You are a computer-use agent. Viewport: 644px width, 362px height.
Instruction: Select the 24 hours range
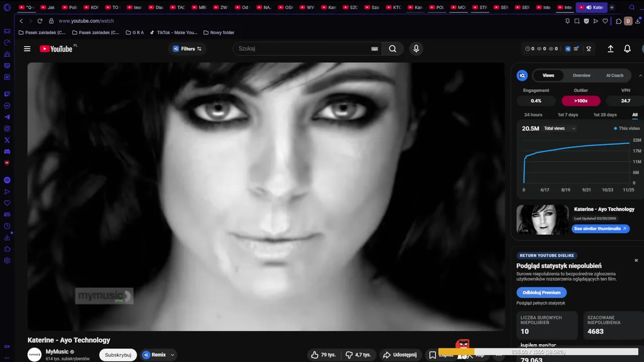pyautogui.click(x=533, y=115)
